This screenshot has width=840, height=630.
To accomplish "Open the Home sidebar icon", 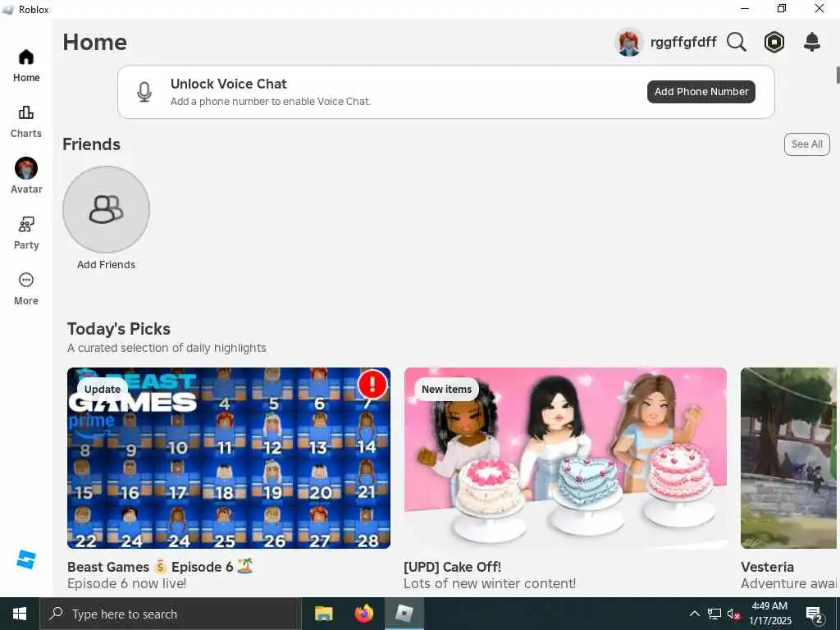I will 25,57.
